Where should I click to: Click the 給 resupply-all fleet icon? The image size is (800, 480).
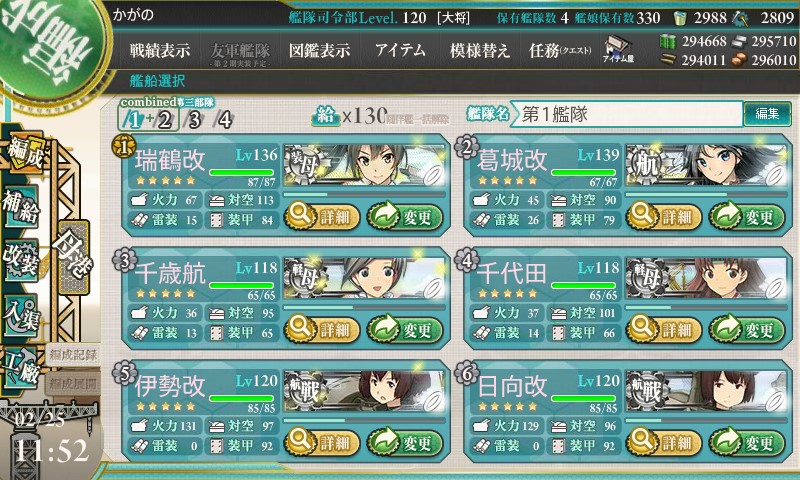pos(326,116)
